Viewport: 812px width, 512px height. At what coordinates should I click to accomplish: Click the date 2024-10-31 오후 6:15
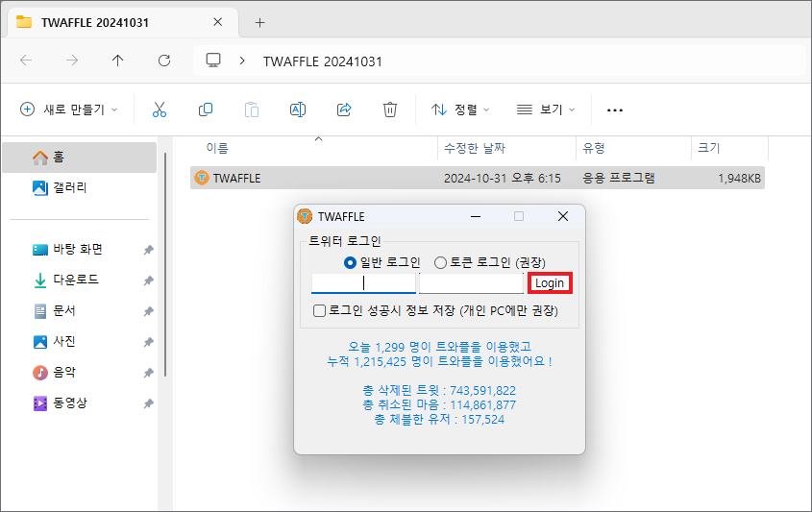(x=503, y=178)
